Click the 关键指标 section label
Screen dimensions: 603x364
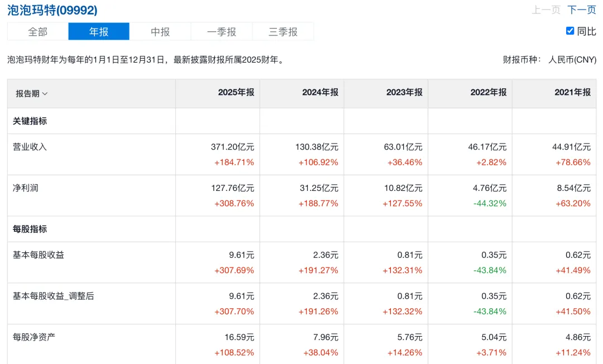coord(30,121)
